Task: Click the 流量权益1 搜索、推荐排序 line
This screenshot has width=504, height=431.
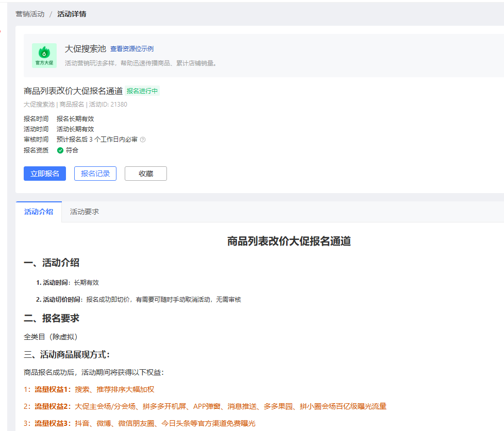Action: click(89, 390)
